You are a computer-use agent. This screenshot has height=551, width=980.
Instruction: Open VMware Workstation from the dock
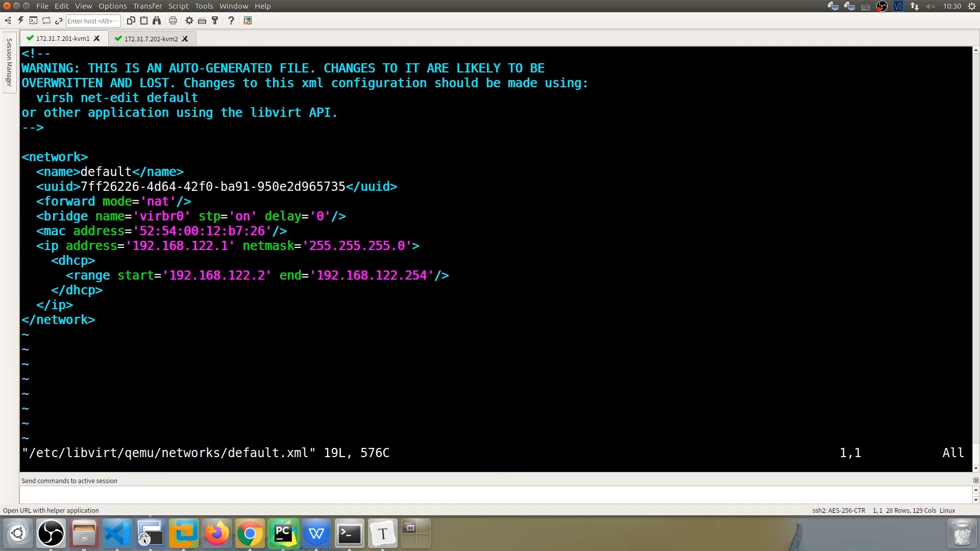click(184, 534)
